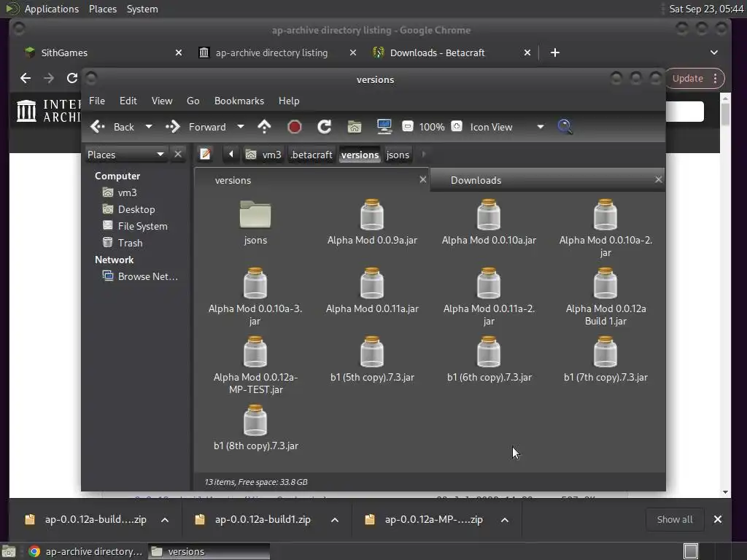Switch to Downloads - Betacraft Chrome tab
This screenshot has height=560, width=747.
tap(452, 52)
